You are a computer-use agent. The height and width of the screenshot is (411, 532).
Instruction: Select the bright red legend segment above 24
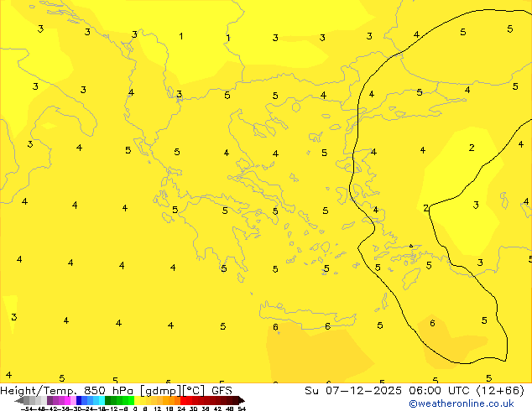[x=183, y=400]
